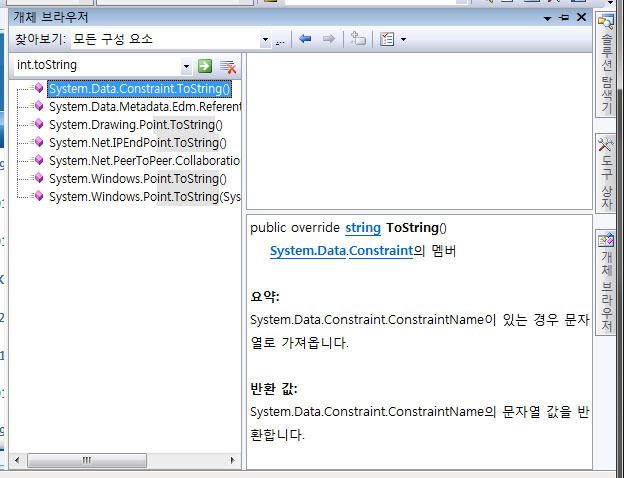The width and height of the screenshot is (624, 478).
Task: Click the horizontal scrollbar right arrow
Action: coord(233,460)
